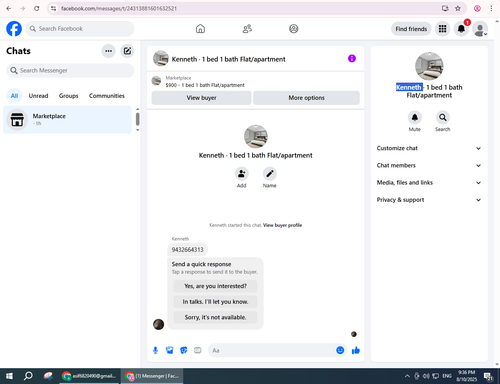Click the More options button
Screen dimensions: 500x384
tap(306, 98)
